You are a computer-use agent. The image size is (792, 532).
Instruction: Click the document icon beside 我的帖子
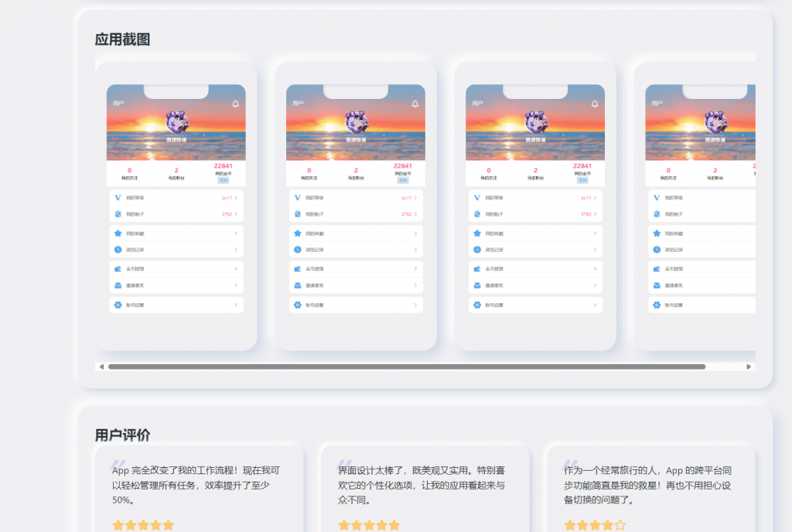click(x=116, y=214)
